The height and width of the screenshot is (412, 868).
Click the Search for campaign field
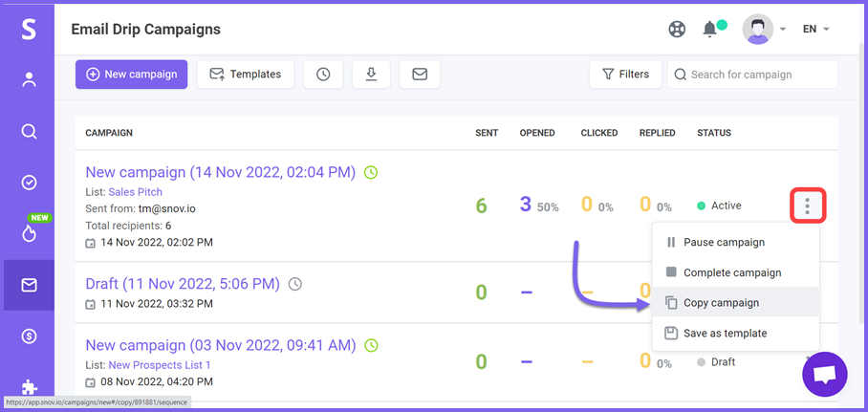click(x=752, y=75)
